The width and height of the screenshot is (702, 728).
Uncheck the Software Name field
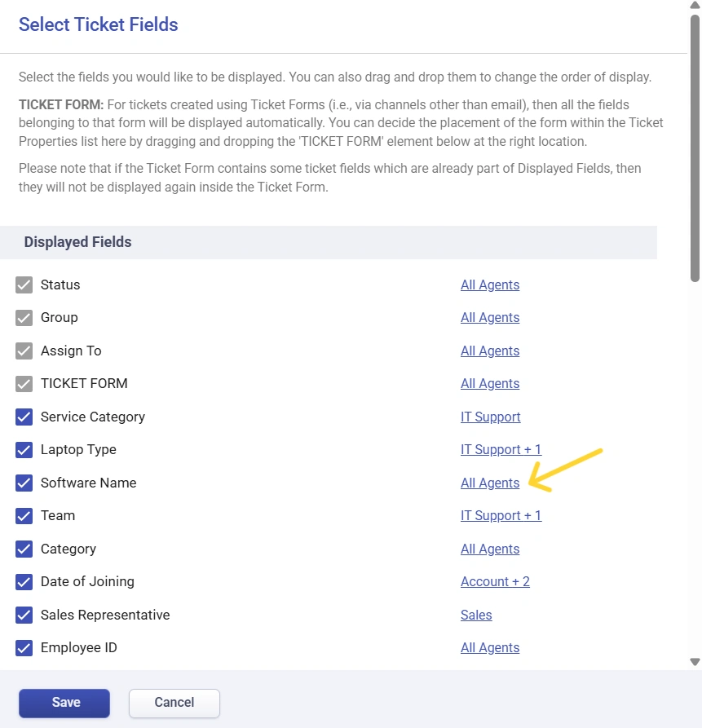(x=24, y=483)
